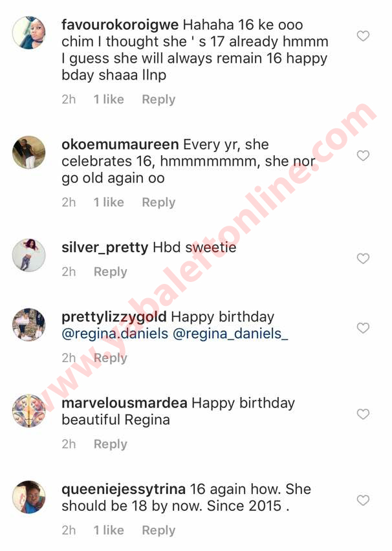Reply to silver_pretty's comment
This screenshot has width=392, height=551.
click(110, 272)
